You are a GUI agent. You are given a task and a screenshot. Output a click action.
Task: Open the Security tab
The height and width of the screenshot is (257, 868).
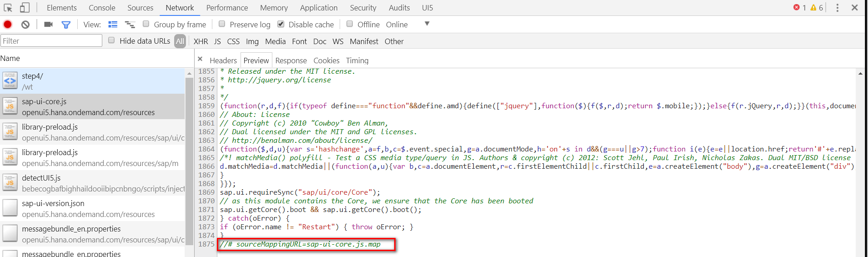(363, 8)
